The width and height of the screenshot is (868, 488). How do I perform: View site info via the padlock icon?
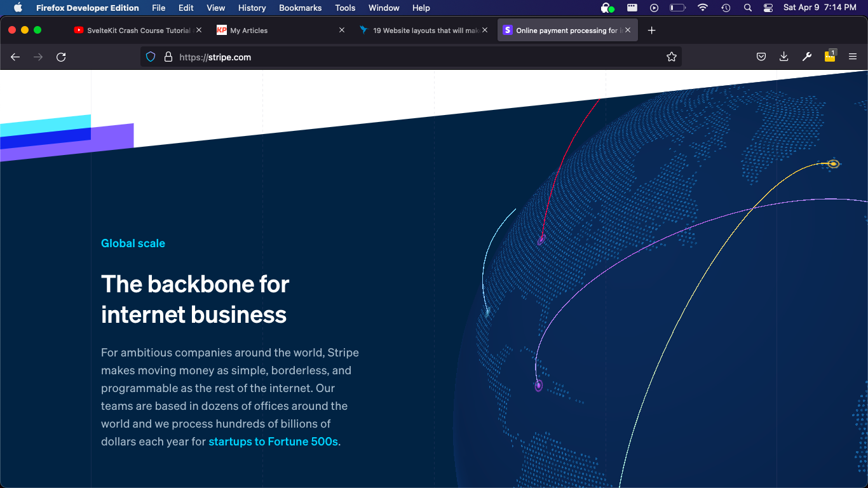pos(168,57)
